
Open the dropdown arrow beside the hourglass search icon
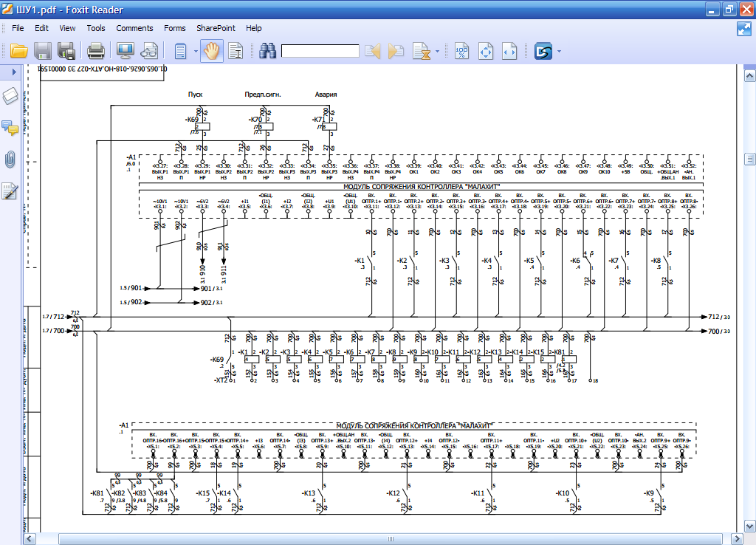(438, 52)
